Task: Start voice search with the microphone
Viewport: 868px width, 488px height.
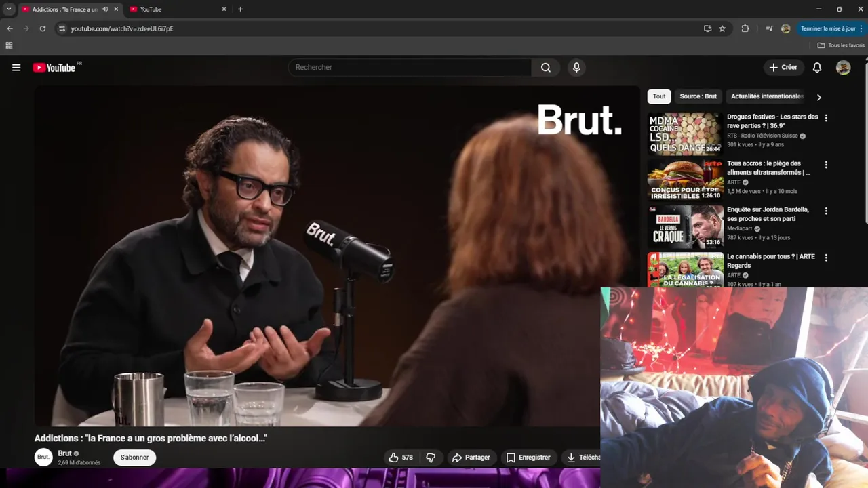Action: click(576, 68)
